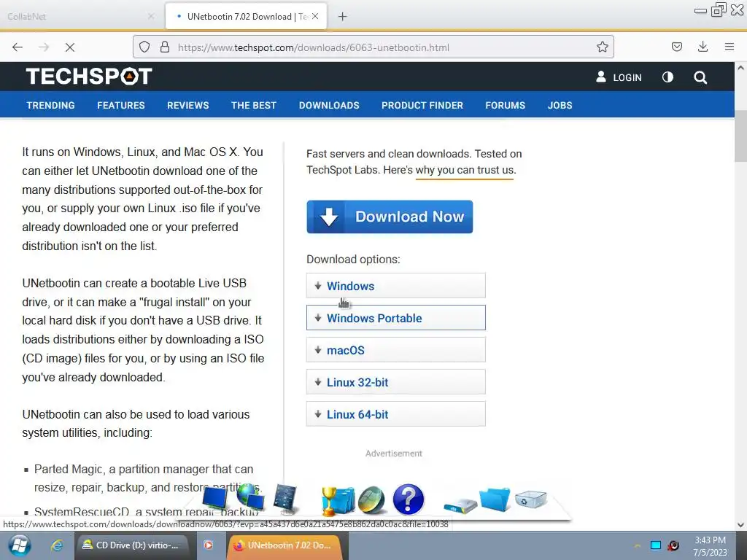Click the monitor icon in the desktop dock
This screenshot has width=747, height=560.
click(215, 499)
